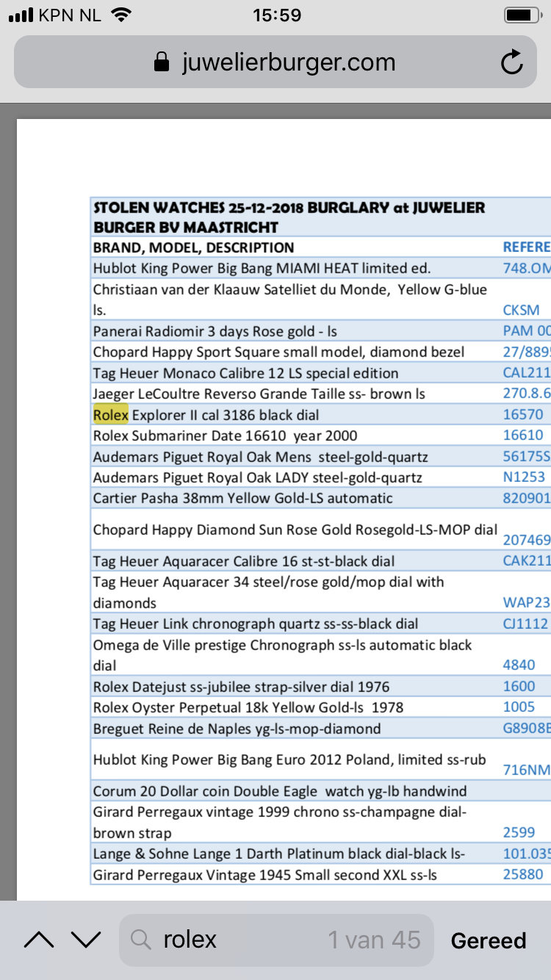Tap Gereed to close find bar
The width and height of the screenshot is (551, 980).
(489, 940)
